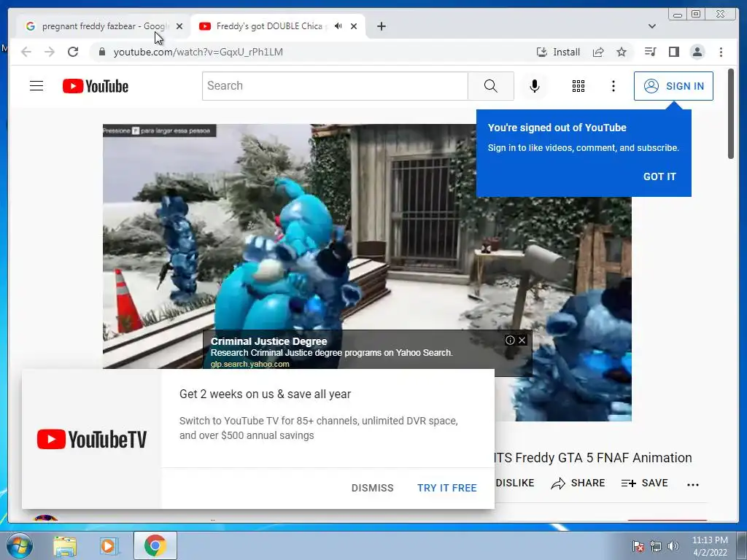747x560 pixels.
Task: Close the Criminal Justice Degree ad overlay
Action: click(x=522, y=340)
